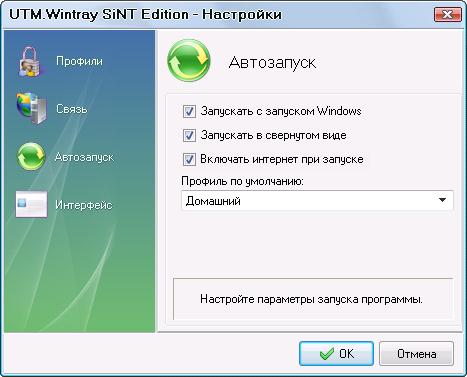Viewport: 467px width, 377px height.
Task: Disable Включать интернет при запуске
Action: (x=189, y=159)
